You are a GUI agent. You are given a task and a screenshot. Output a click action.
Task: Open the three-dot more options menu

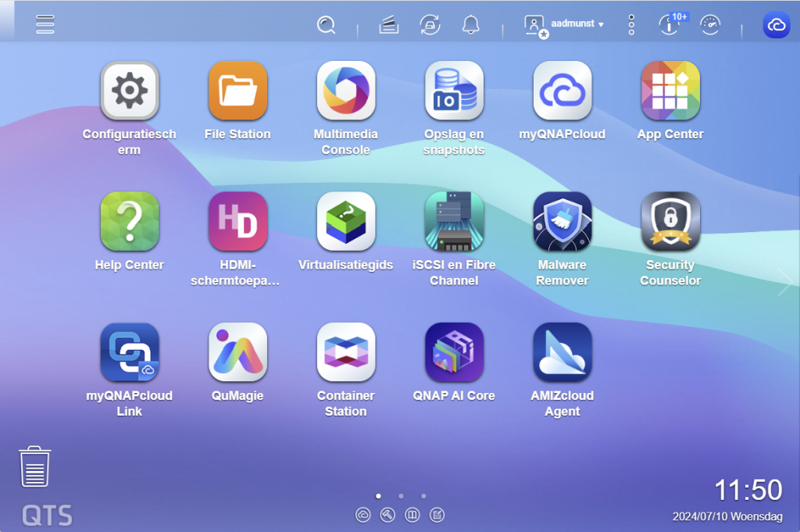tap(631, 24)
